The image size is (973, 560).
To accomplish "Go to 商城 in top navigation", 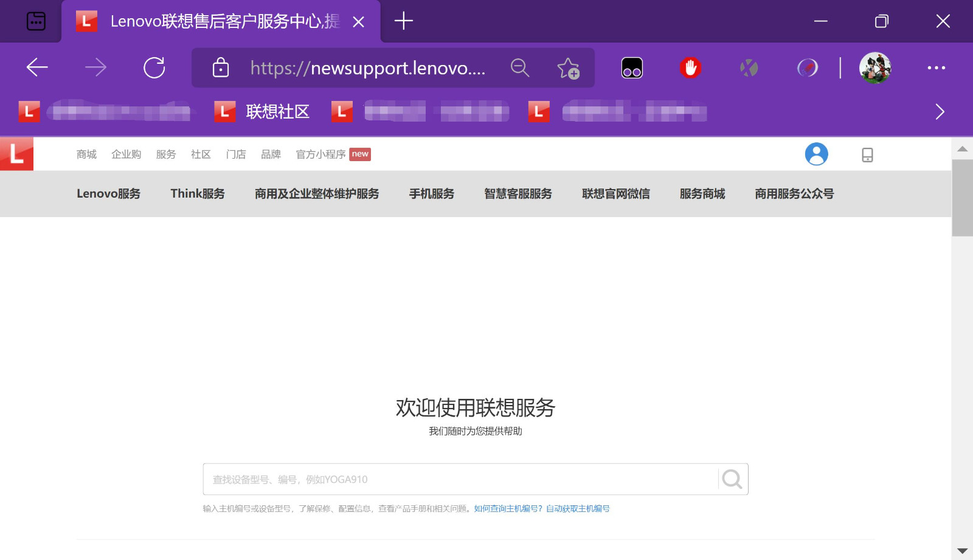I will coord(86,154).
